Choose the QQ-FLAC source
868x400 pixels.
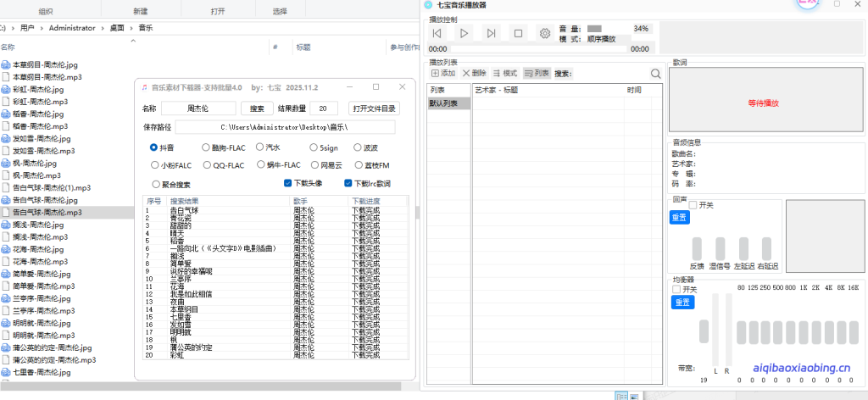click(207, 165)
